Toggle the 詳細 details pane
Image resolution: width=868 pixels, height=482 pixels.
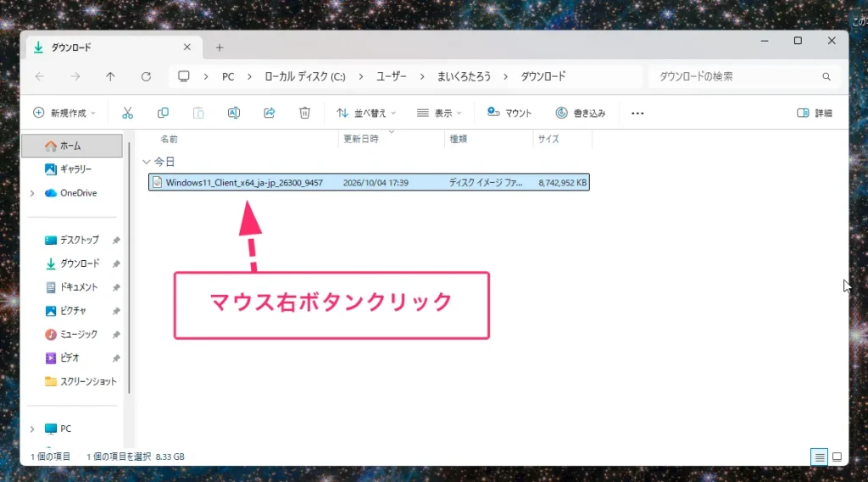(x=815, y=113)
